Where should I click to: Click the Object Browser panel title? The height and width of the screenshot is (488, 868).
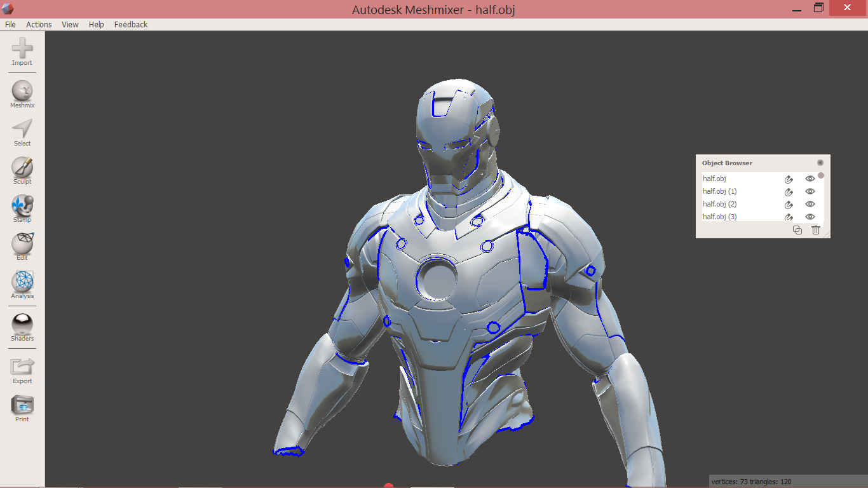pyautogui.click(x=727, y=163)
